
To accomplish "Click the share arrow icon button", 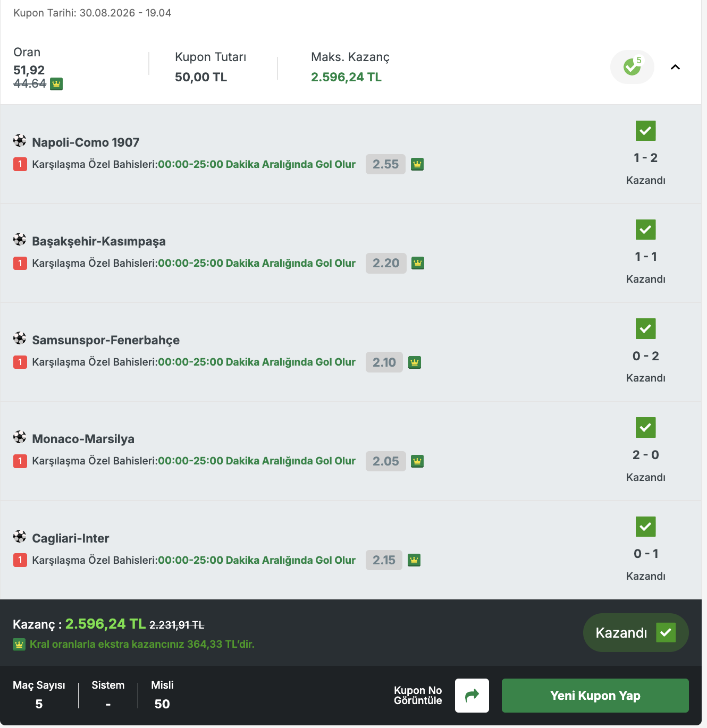I will coord(472,696).
